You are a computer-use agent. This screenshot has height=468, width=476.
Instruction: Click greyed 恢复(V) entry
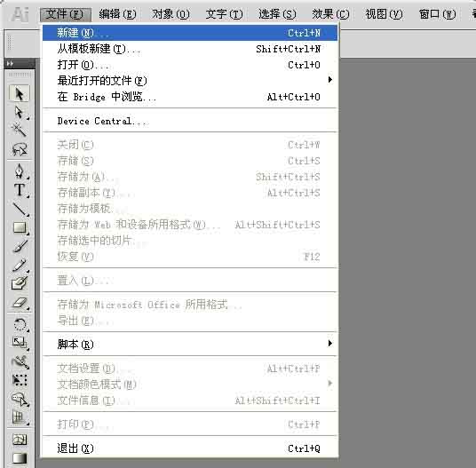(190, 257)
